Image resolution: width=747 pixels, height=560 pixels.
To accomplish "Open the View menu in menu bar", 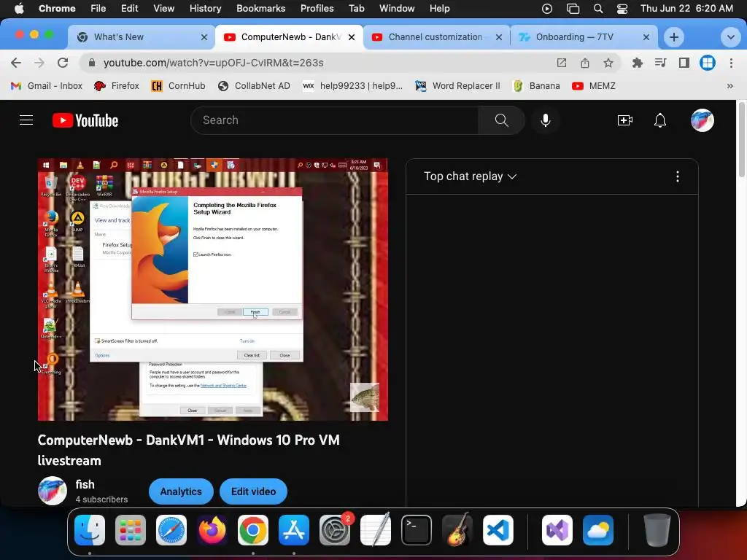I will [163, 8].
